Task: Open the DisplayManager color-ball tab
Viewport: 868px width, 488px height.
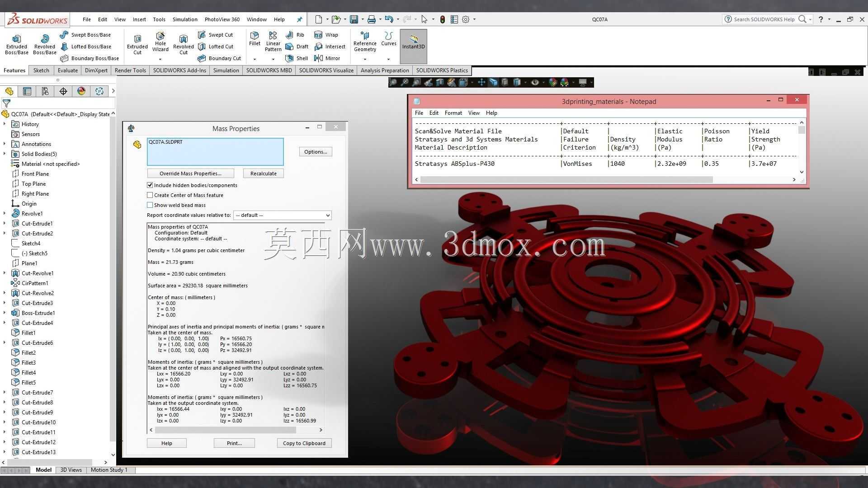Action: tap(81, 91)
